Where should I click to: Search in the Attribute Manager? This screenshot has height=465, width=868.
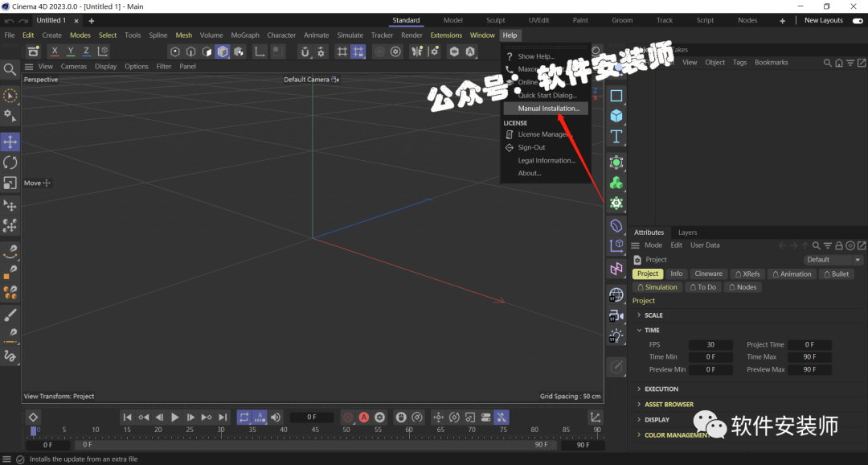pyautogui.click(x=816, y=245)
